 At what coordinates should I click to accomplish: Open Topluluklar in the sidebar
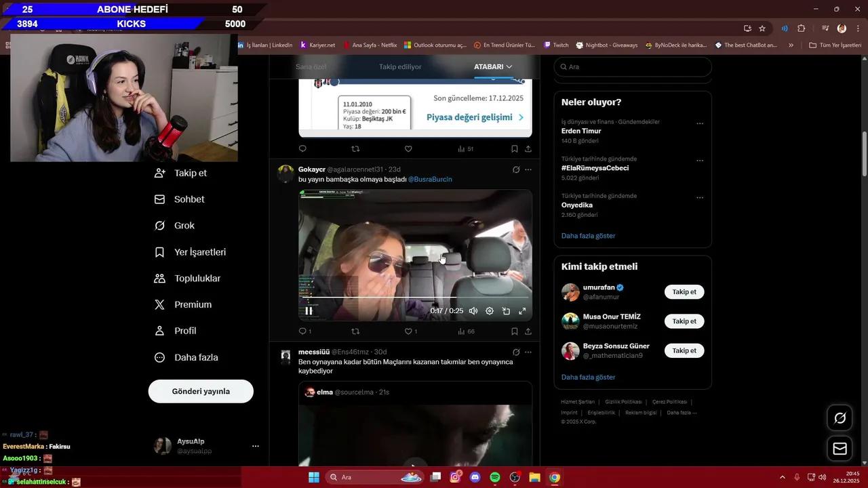[x=188, y=279]
